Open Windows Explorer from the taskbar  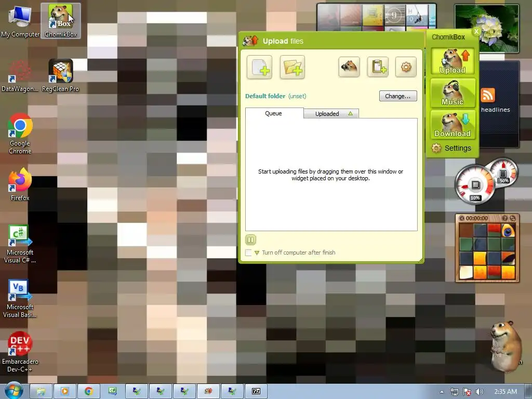tap(41, 391)
